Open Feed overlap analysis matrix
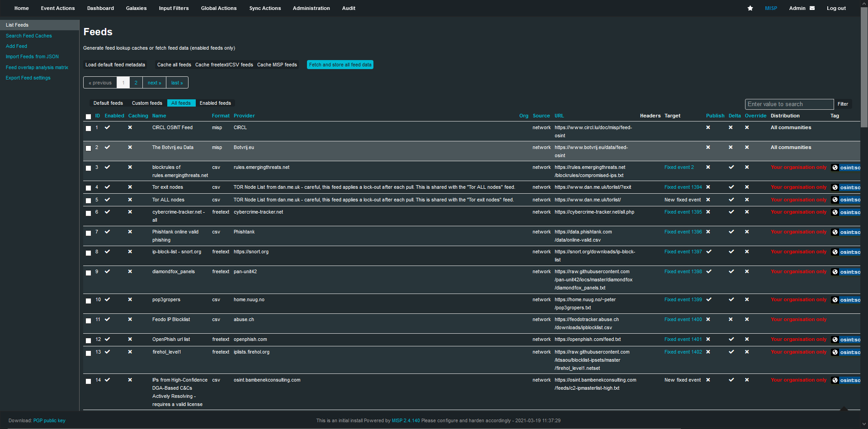Screen dimensions: 868x429 click(x=37, y=67)
